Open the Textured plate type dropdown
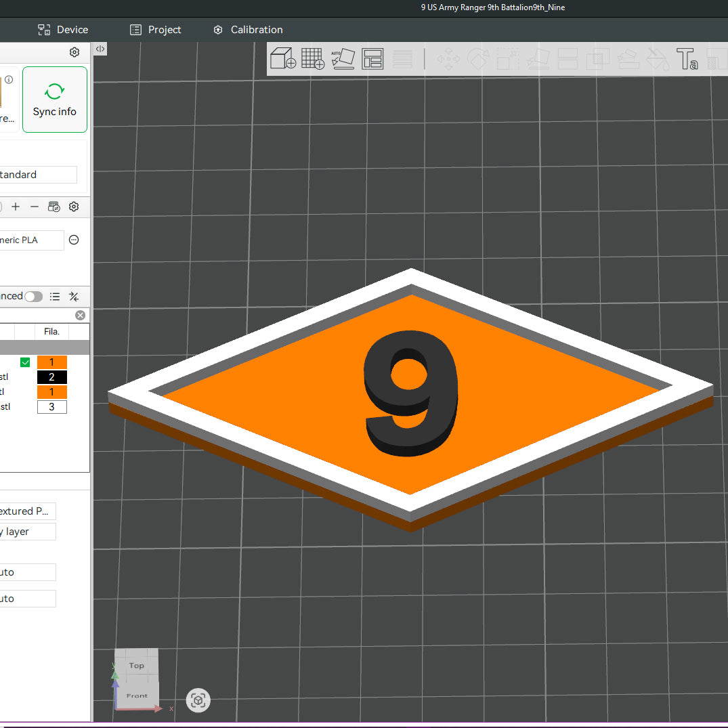This screenshot has height=728, width=728. (27, 511)
